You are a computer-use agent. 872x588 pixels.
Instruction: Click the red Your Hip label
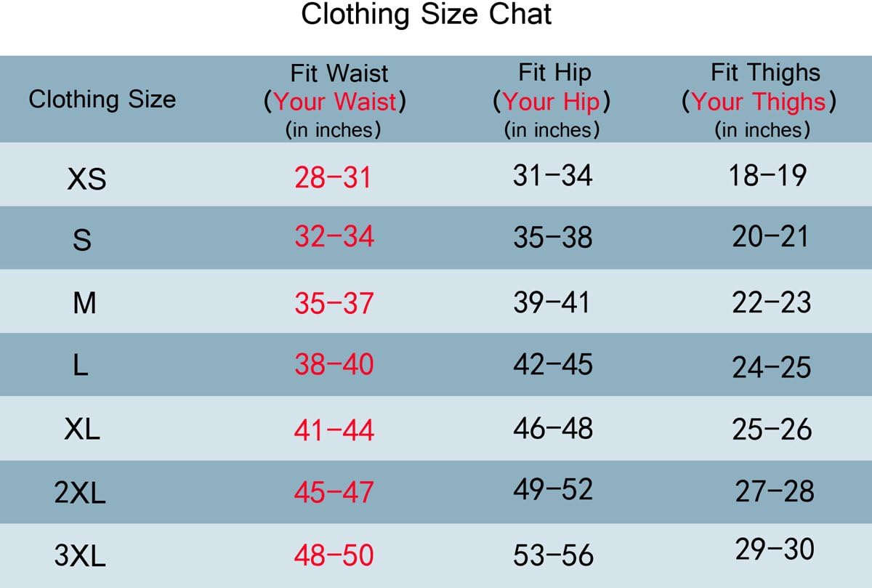pos(552,102)
